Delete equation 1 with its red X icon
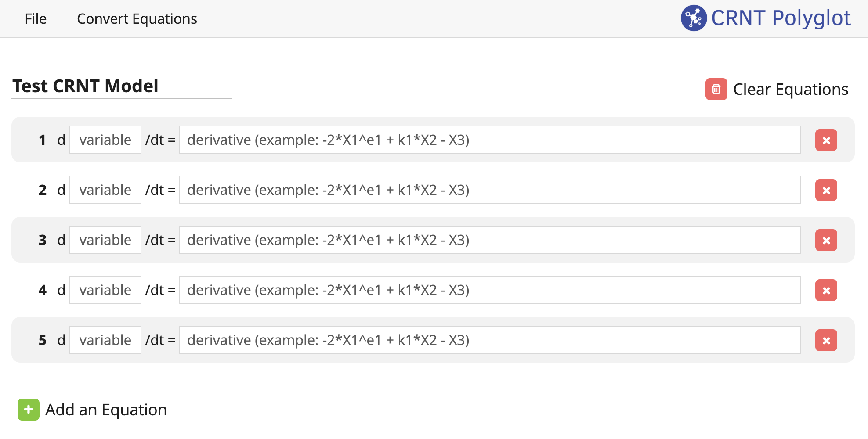This screenshot has width=868, height=439. (826, 140)
